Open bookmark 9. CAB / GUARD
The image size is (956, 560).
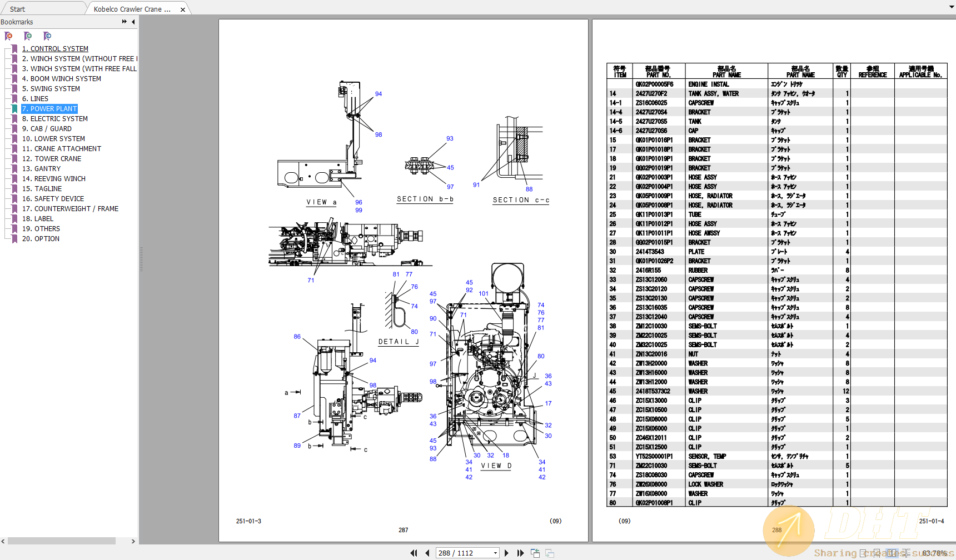[47, 129]
